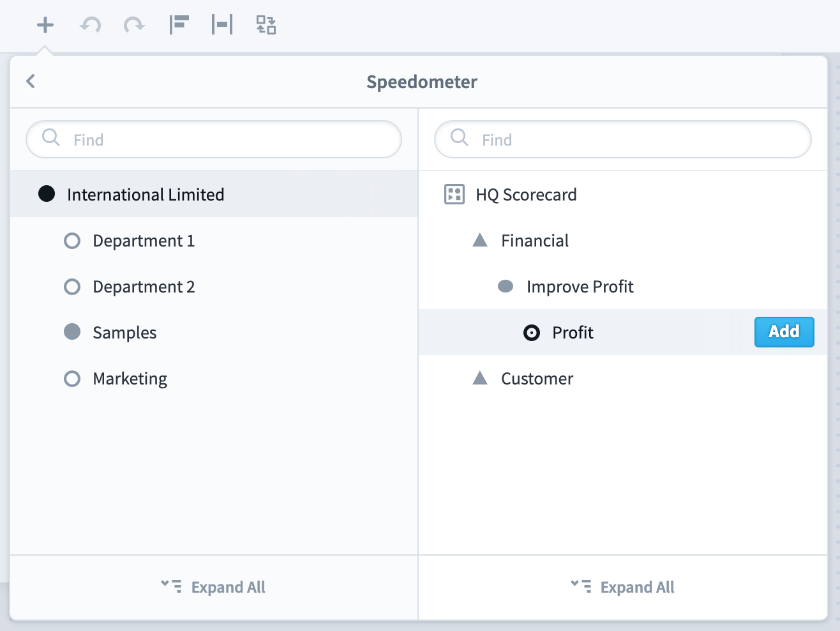Click the left Find input field

click(214, 139)
